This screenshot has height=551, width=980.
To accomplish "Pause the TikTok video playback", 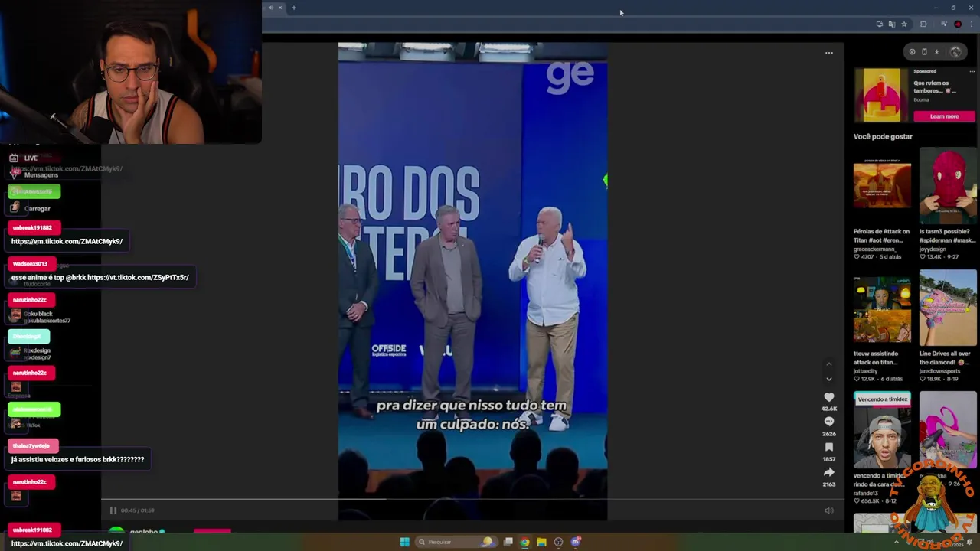I will (113, 510).
